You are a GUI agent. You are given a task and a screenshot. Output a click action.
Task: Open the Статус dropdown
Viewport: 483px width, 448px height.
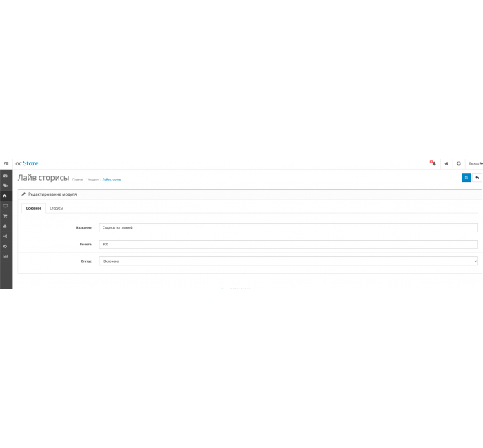coord(288,261)
